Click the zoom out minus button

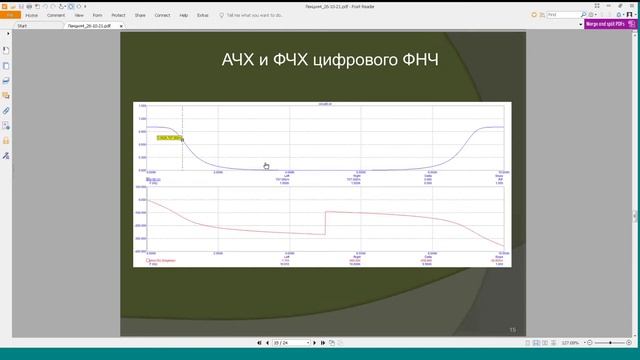pos(590,343)
